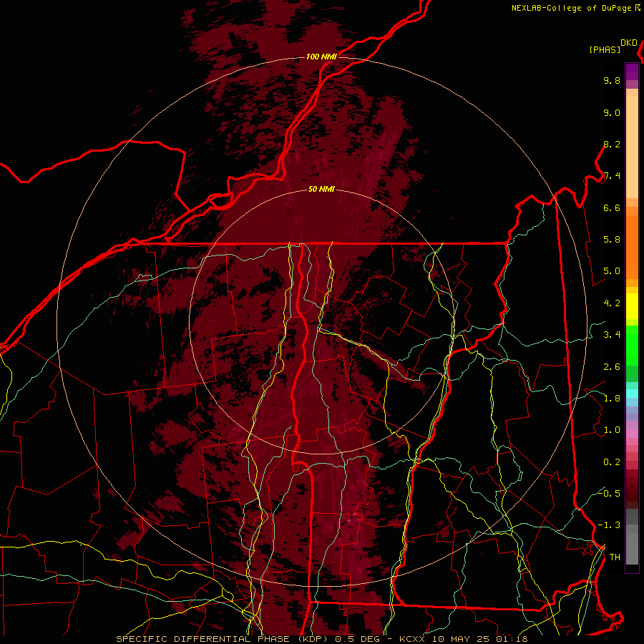This screenshot has width=644, height=644.
Task: Click the gray band at color bar bottom
Action: point(632,543)
